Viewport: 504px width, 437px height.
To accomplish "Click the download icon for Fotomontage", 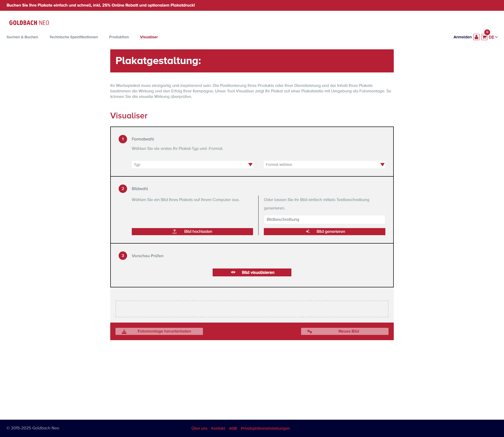I will pos(124,331).
